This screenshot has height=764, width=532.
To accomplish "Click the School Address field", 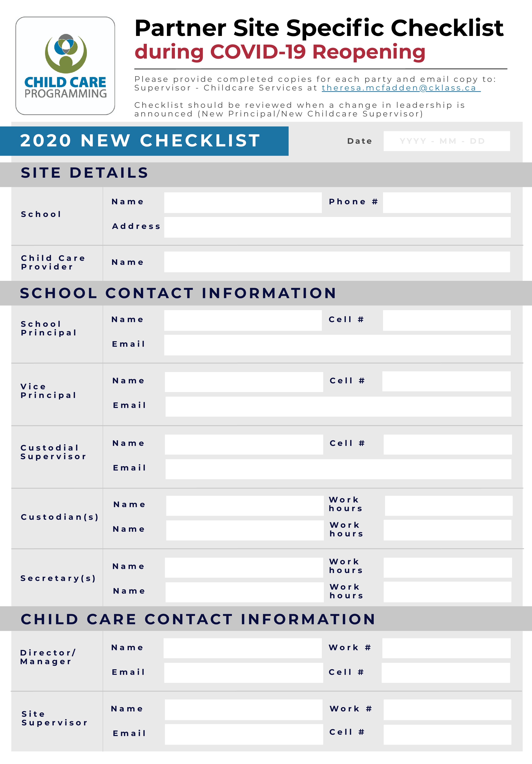I will 337,227.
